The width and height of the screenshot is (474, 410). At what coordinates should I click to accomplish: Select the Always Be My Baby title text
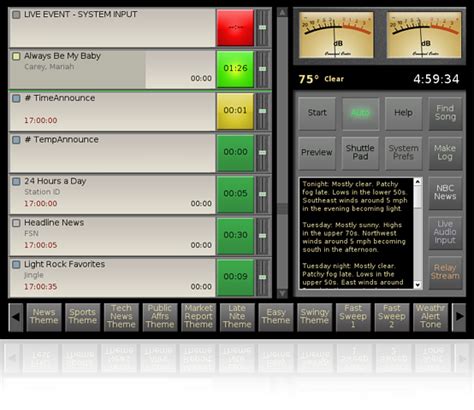click(x=62, y=56)
